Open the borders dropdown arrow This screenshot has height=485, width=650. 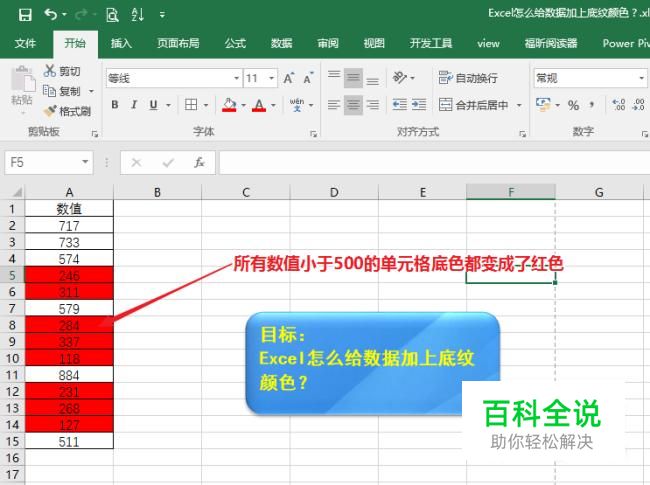pos(206,105)
